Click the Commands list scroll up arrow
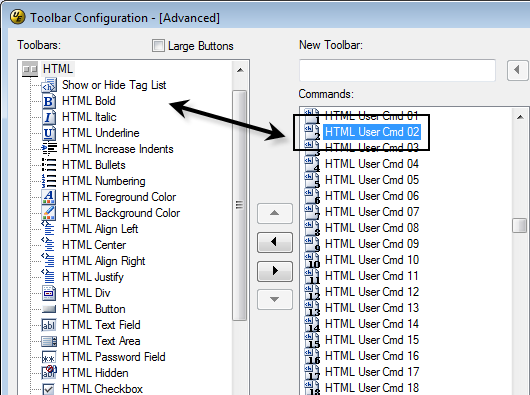This screenshot has width=530, height=395. (520, 117)
